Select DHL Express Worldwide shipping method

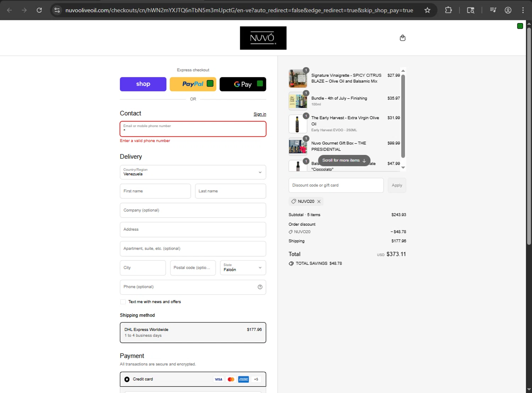193,333
